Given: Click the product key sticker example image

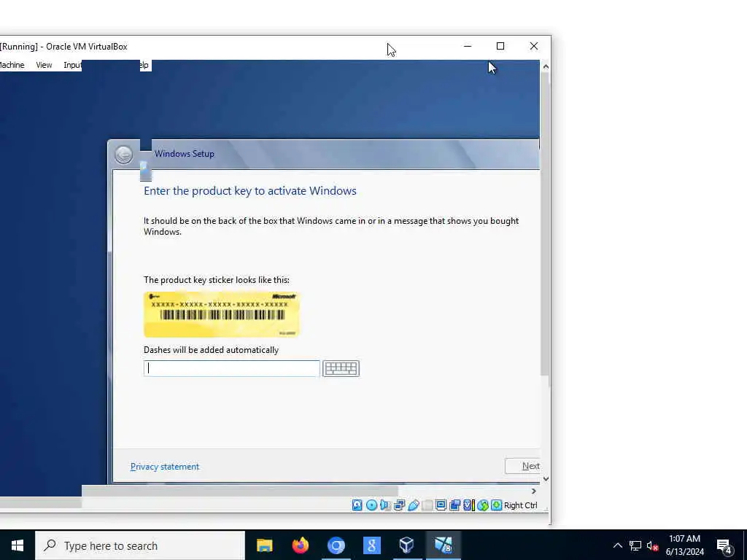Looking at the screenshot, I should click(222, 314).
